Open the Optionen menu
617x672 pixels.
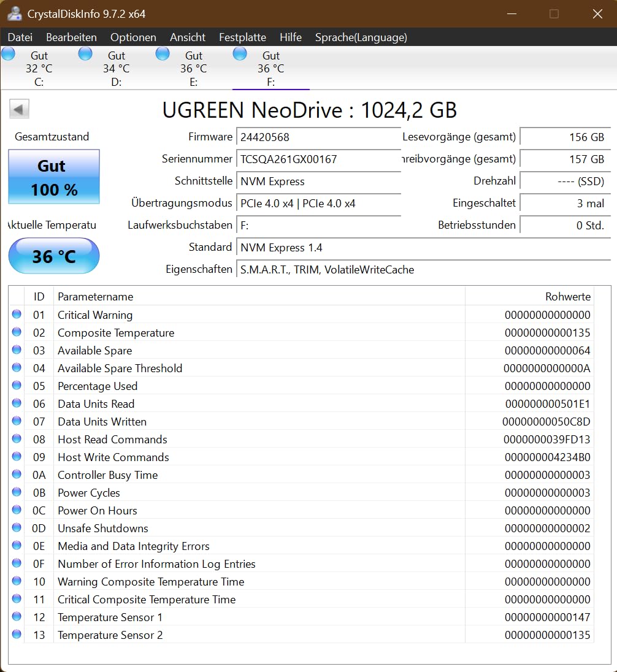pyautogui.click(x=133, y=37)
